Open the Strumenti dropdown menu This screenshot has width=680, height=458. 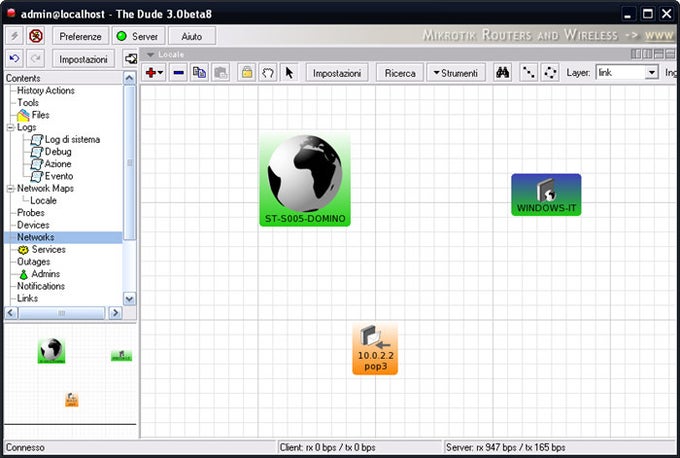pyautogui.click(x=455, y=73)
